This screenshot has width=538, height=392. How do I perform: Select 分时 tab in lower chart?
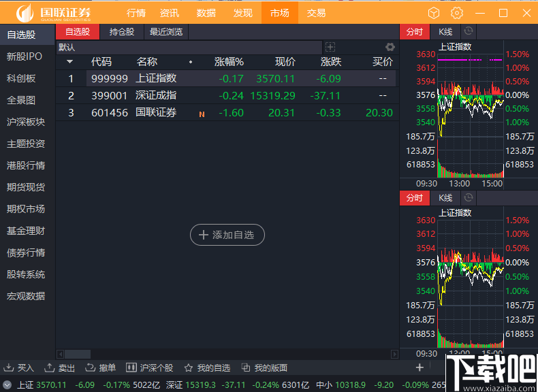coord(415,198)
